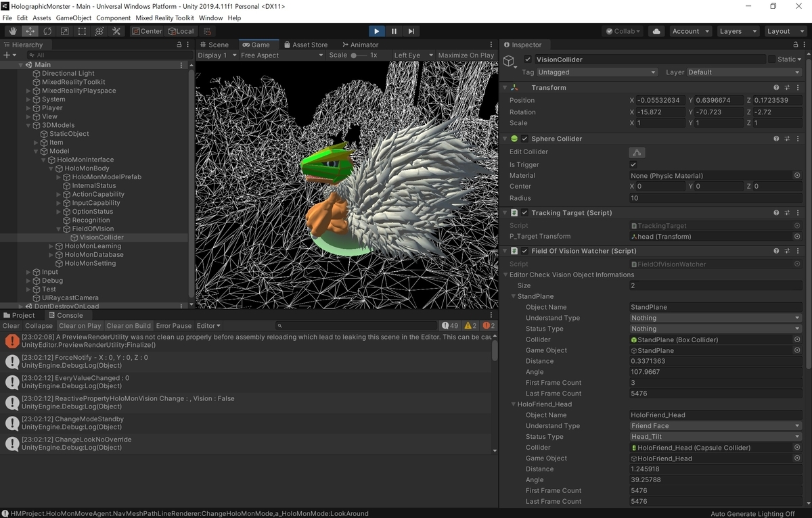The width and height of the screenshot is (812, 518).
Task: Select the Scale tool
Action: 64,31
